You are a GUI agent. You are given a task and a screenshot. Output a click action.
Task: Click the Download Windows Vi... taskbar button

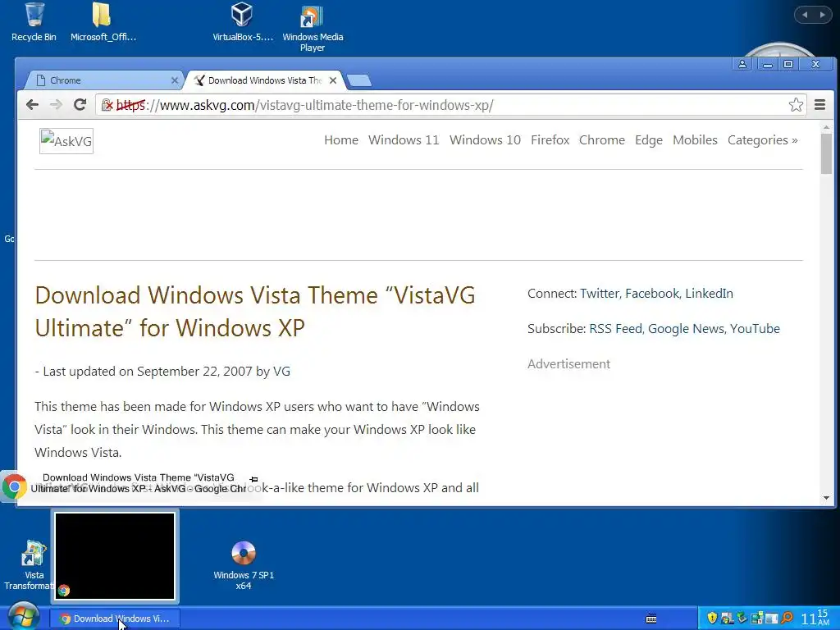click(x=115, y=619)
